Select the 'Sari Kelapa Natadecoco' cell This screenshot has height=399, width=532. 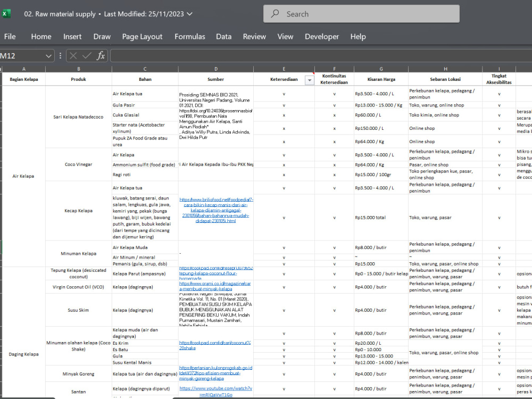(78, 117)
